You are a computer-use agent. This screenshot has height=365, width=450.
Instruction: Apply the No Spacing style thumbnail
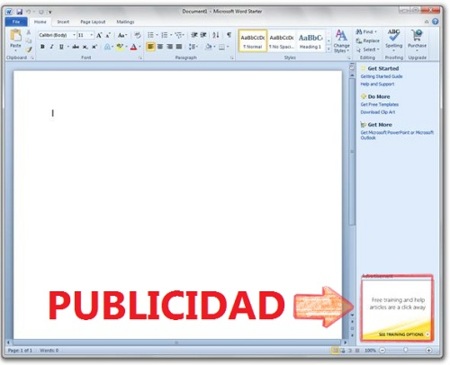click(x=281, y=41)
